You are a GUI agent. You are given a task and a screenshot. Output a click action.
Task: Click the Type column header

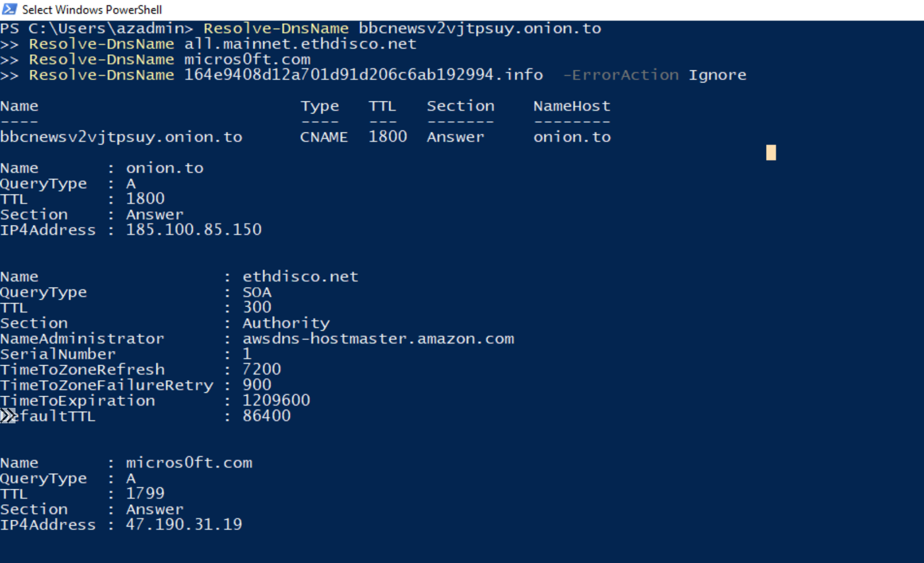click(x=319, y=106)
